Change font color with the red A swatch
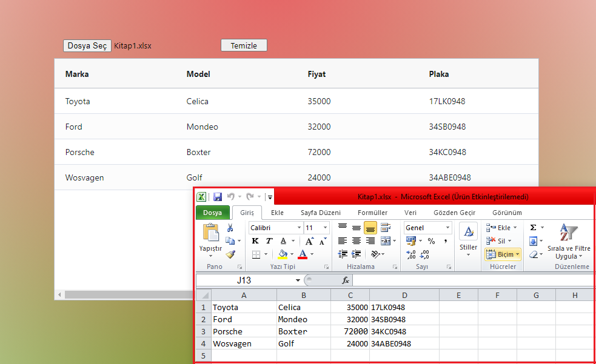This screenshot has height=364, width=596. click(x=301, y=254)
